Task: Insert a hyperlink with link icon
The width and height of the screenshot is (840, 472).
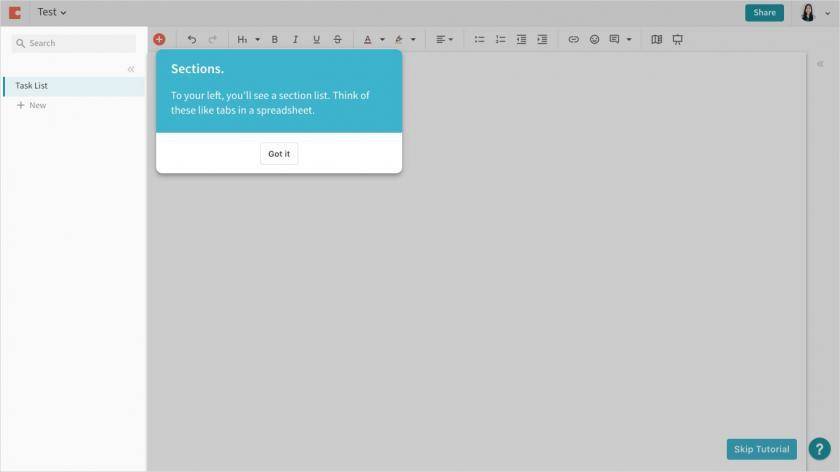Action: 573,39
